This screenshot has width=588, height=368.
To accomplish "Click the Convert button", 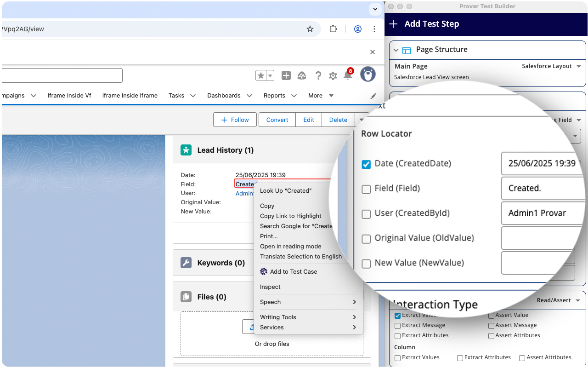I will point(277,120).
